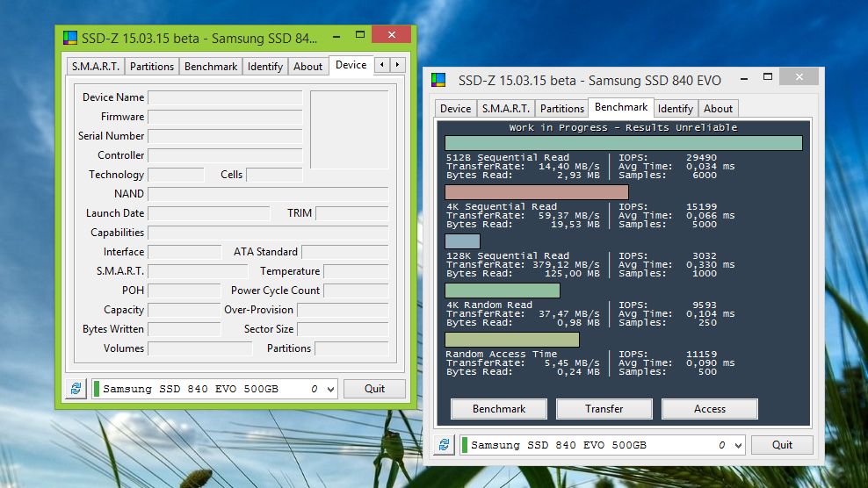The height and width of the screenshot is (488, 868).
Task: Maximize the right SSD-Z 840 EVO window
Action: (x=767, y=77)
